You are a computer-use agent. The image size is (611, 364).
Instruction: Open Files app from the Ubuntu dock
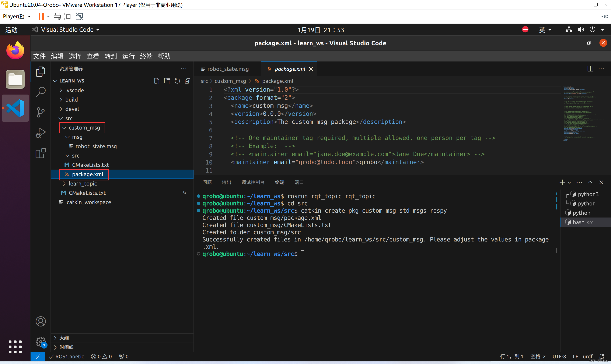pyautogui.click(x=15, y=79)
